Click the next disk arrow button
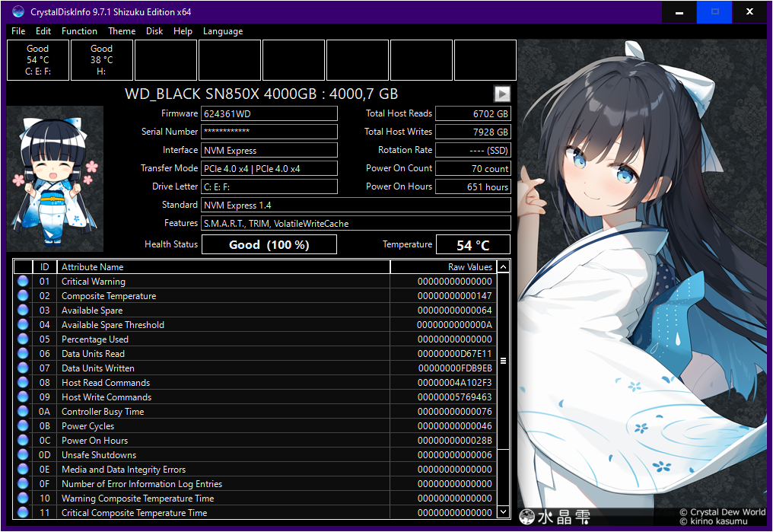Viewport: 773px width, 532px height. pos(501,94)
